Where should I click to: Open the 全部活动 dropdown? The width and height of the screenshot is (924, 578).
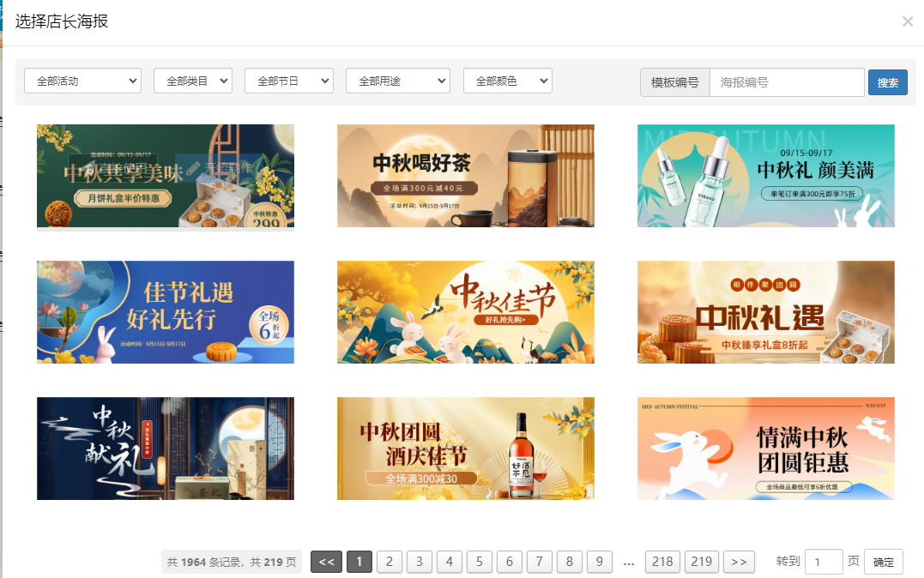[82, 81]
